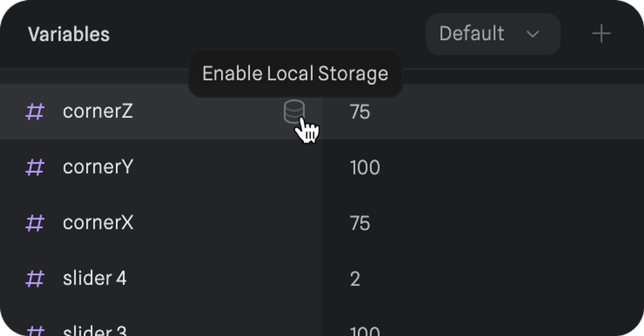Click the Variables panel title
The image size is (644, 336).
tap(69, 34)
